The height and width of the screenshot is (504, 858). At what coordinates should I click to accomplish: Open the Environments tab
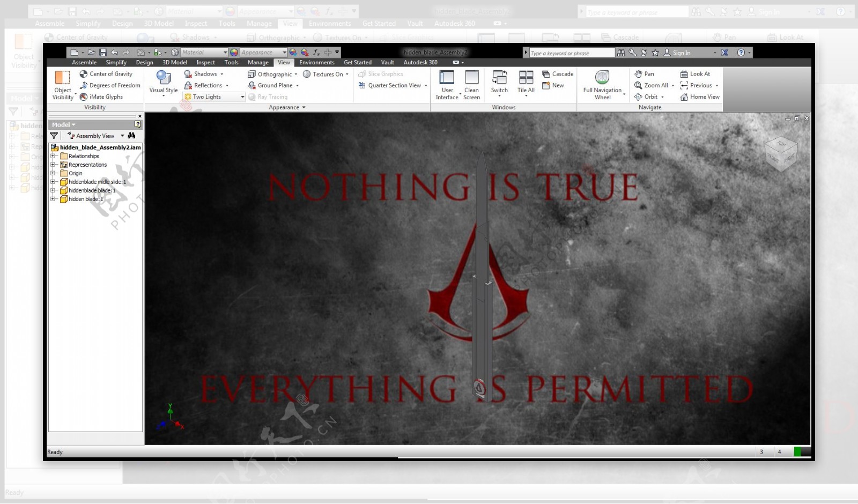[x=317, y=63]
